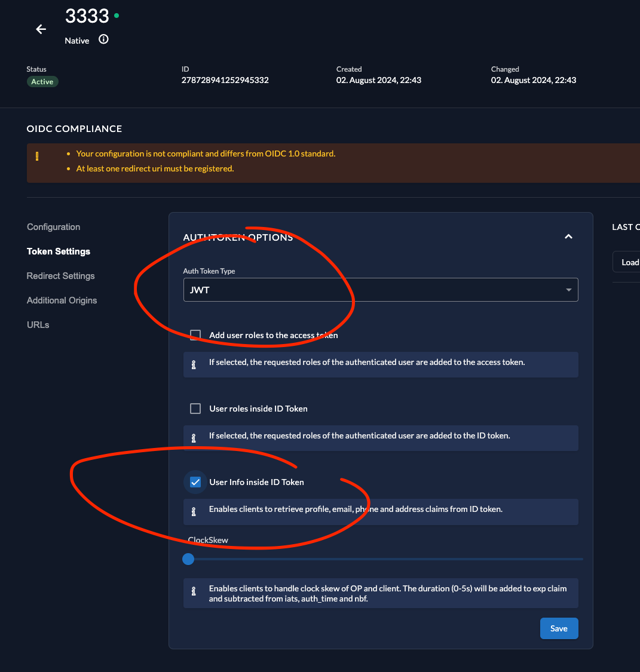The width and height of the screenshot is (640, 672).
Task: Check User roles inside ID Token
Action: (x=195, y=409)
